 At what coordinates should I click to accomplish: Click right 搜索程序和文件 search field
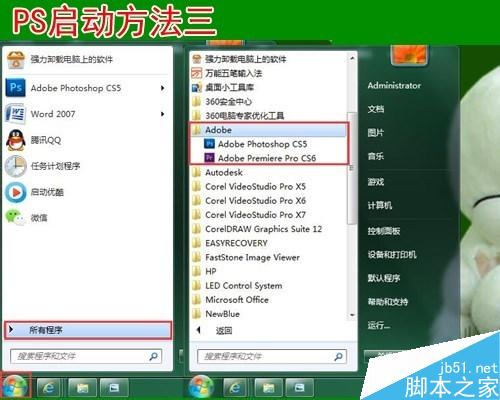point(272,357)
